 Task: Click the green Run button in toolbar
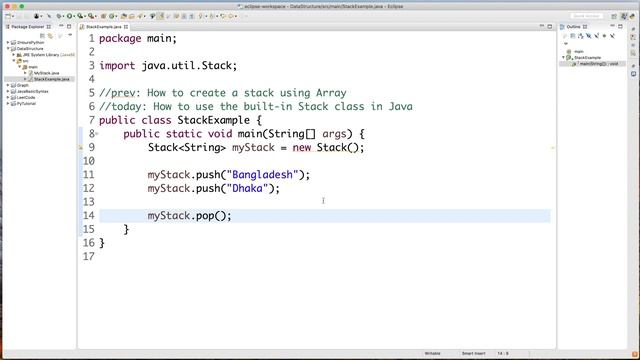coord(70,16)
